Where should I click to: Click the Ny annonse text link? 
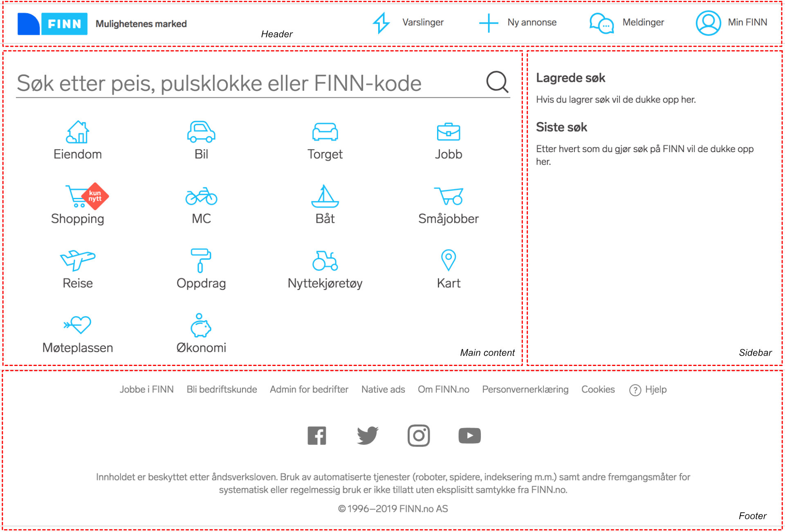pyautogui.click(x=532, y=22)
